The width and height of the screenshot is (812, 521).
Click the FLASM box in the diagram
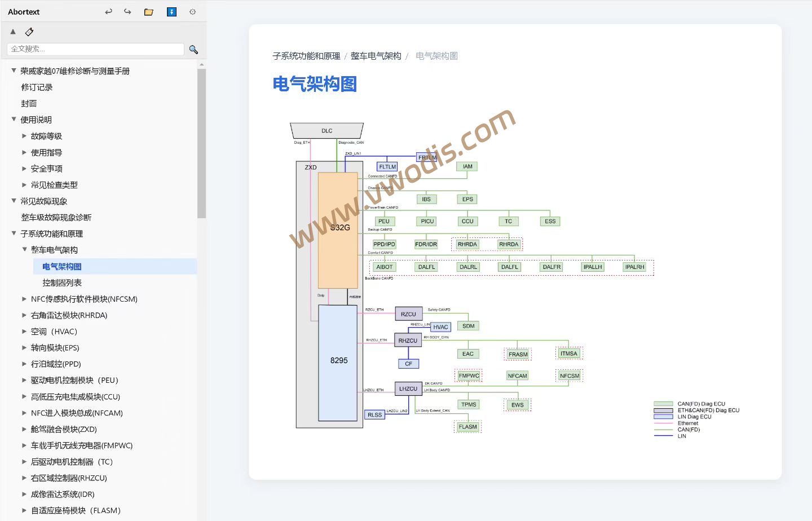tap(468, 427)
